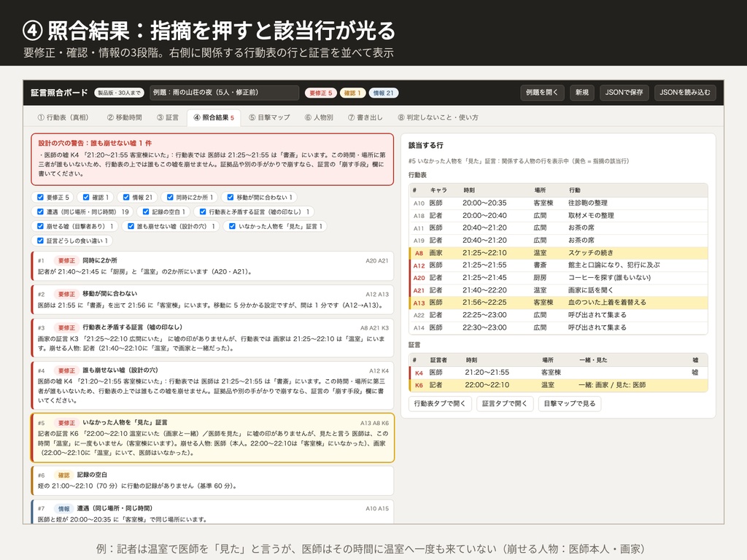
Task: Click the 確認 1 badge in header
Action: tap(352, 93)
